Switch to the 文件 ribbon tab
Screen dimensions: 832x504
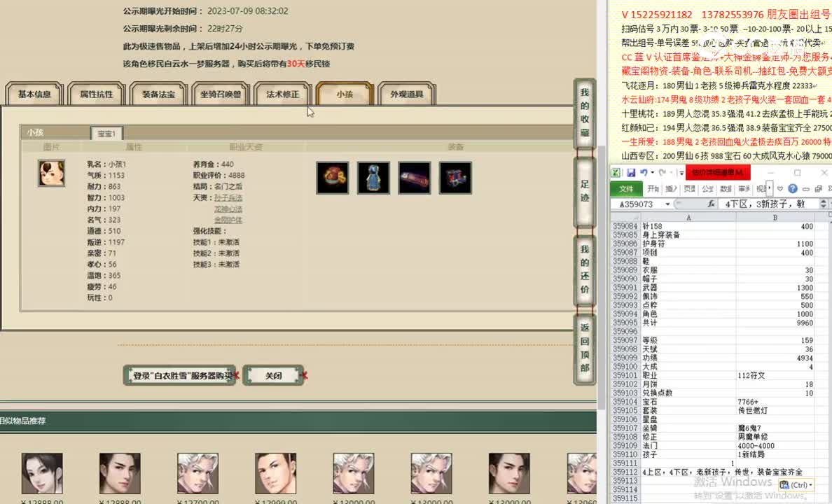tap(627, 188)
